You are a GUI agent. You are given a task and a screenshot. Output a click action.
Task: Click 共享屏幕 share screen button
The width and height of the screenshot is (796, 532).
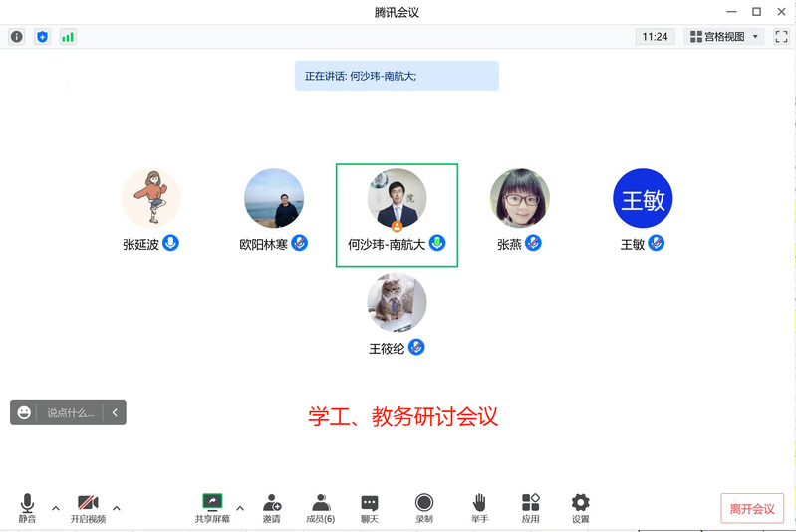coord(212,507)
